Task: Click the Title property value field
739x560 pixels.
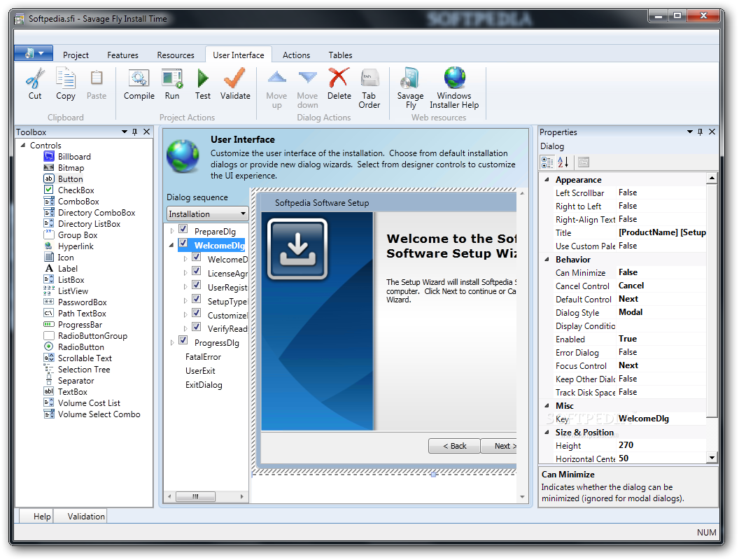Action: 662,232
